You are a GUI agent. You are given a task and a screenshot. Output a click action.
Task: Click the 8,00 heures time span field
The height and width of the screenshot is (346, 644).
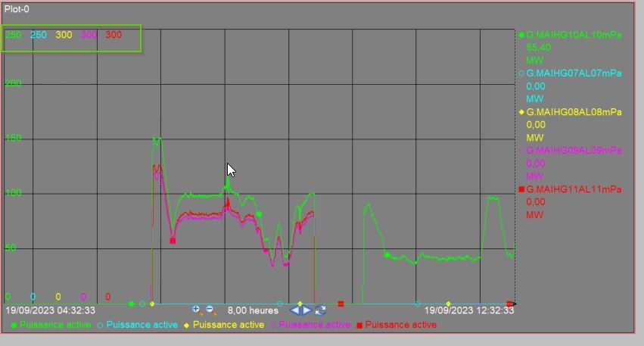[253, 310]
